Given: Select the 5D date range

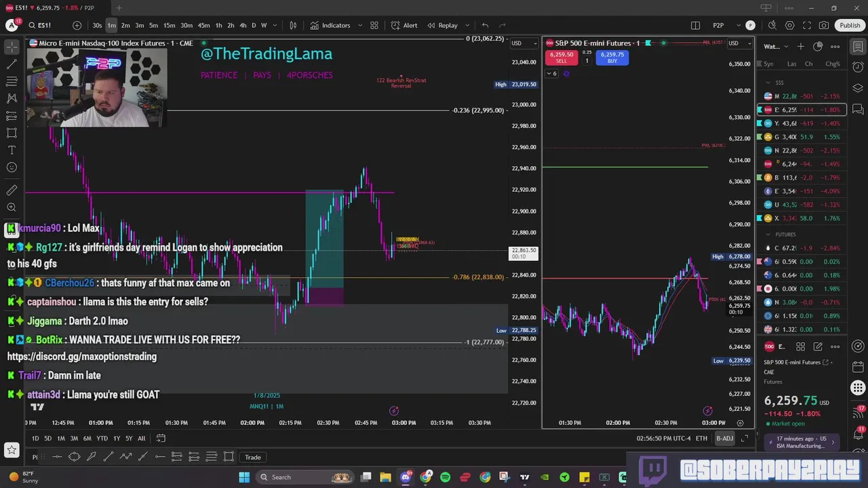Looking at the screenshot, I should coord(47,439).
